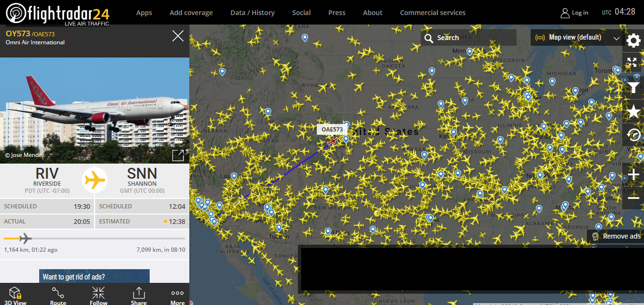
Task: Open aircraft photo in external link
Action: (178, 155)
